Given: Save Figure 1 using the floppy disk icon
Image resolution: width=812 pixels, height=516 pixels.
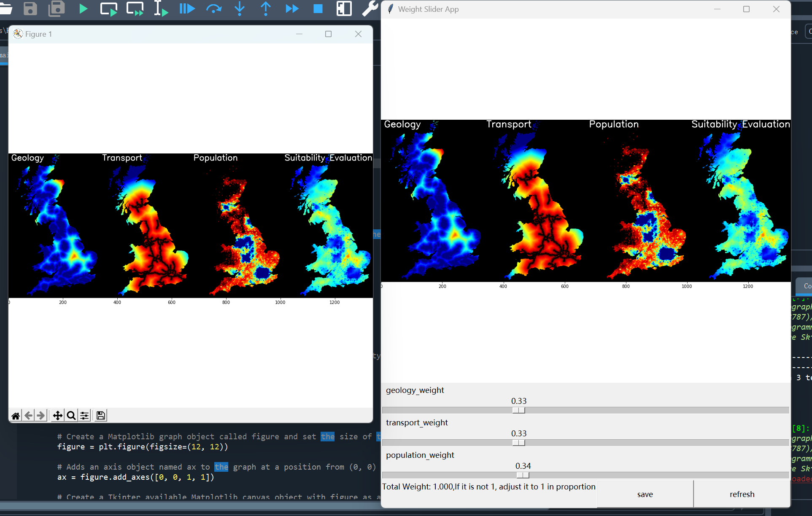Looking at the screenshot, I should [100, 415].
